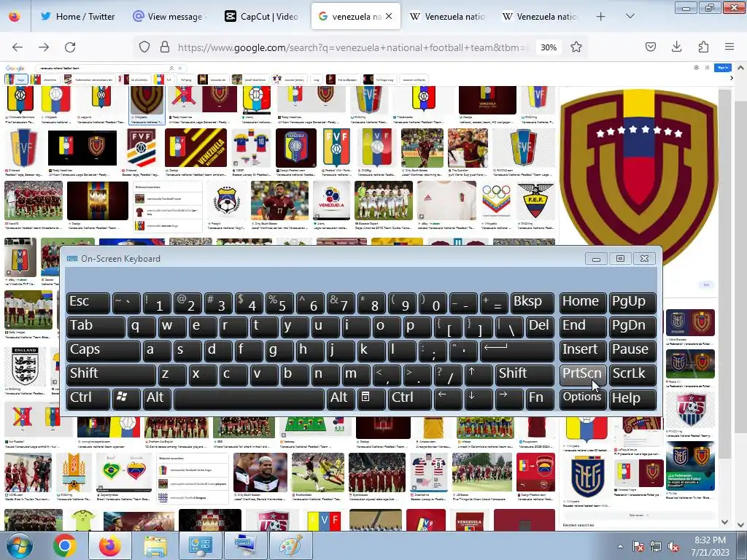Image resolution: width=747 pixels, height=560 pixels.
Task: Click the site security padlock icon
Action: (165, 47)
